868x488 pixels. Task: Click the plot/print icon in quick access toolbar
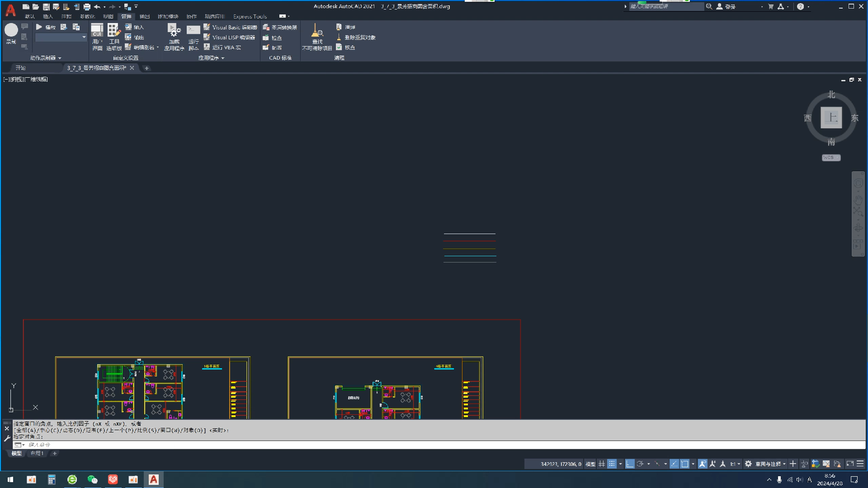[87, 7]
